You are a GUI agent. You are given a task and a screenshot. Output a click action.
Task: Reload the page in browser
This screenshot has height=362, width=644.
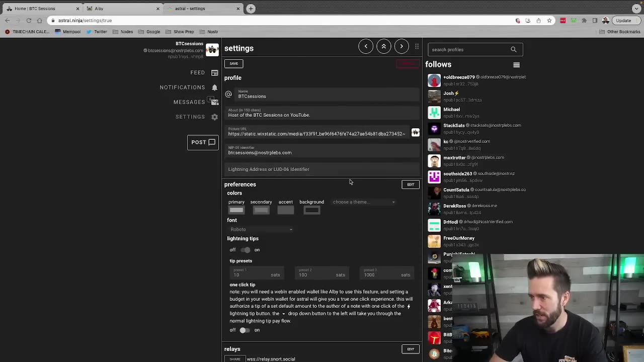[x=29, y=21]
